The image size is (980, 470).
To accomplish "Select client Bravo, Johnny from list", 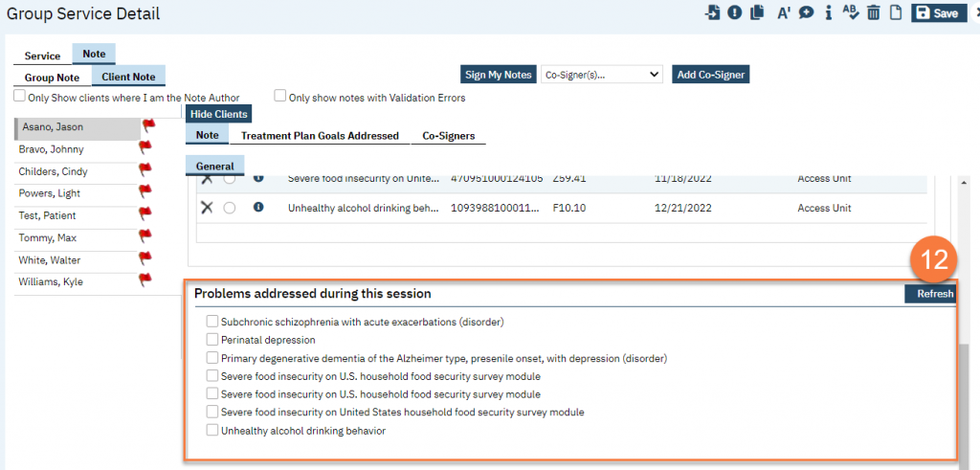I will click(51, 149).
